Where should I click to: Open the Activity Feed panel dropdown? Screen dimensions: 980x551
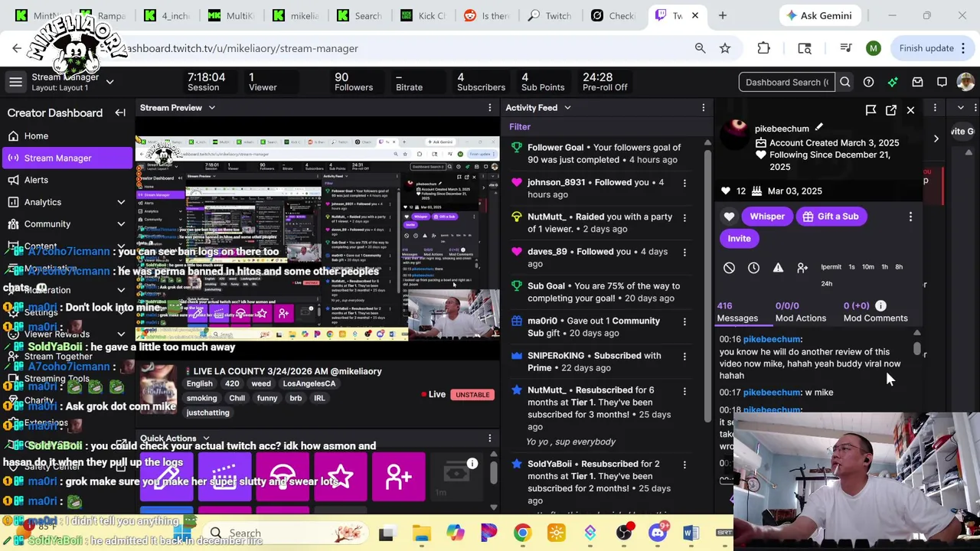[x=567, y=108]
